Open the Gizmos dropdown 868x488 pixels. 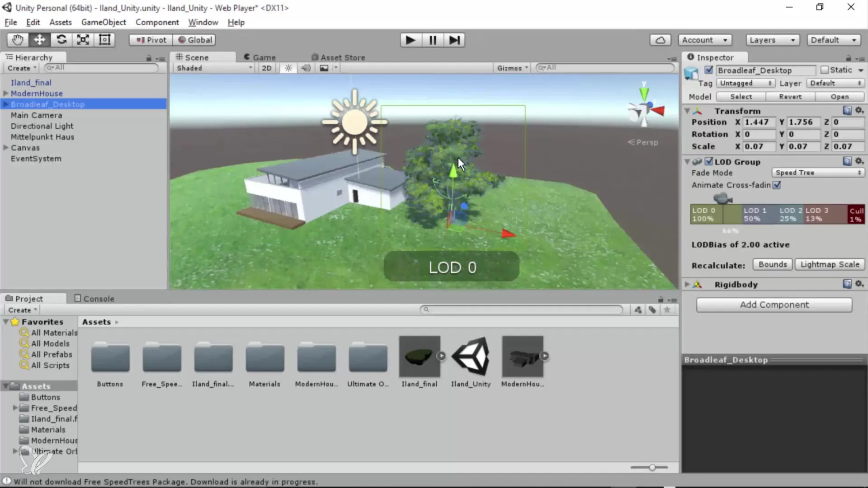click(x=512, y=68)
